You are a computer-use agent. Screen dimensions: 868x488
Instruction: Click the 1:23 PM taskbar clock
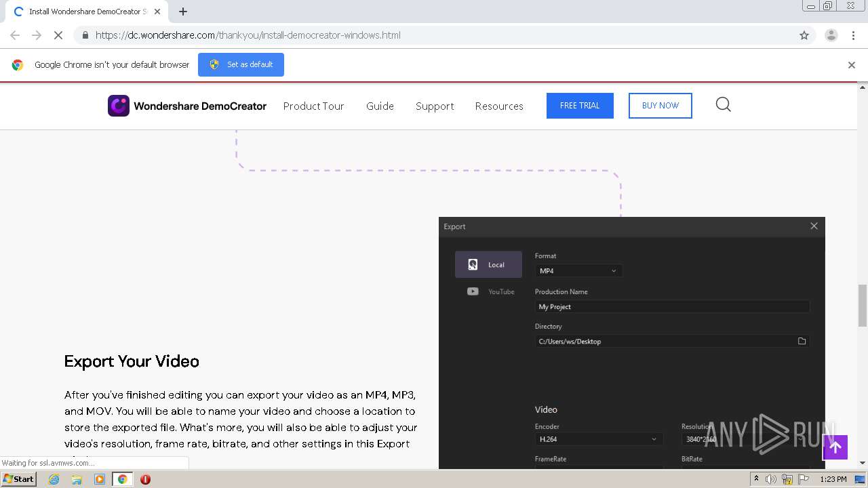point(833,479)
